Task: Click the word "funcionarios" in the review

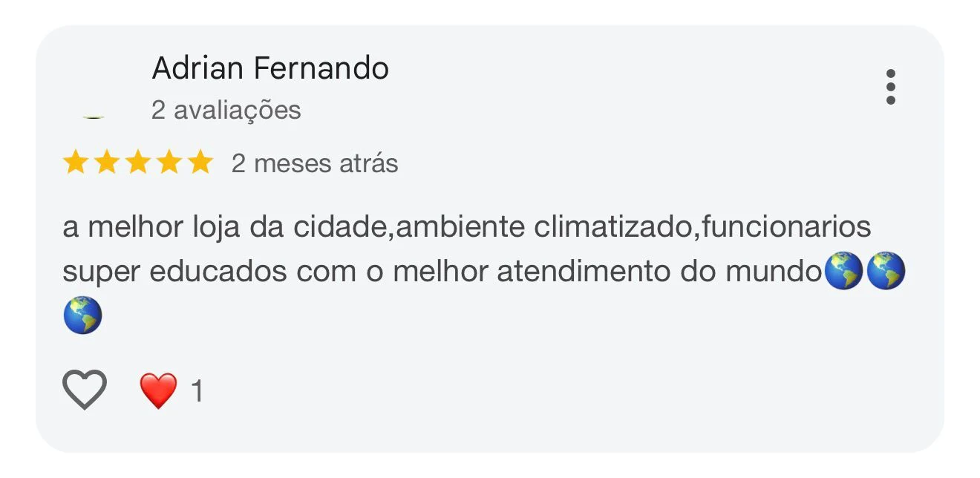Action: (786, 227)
